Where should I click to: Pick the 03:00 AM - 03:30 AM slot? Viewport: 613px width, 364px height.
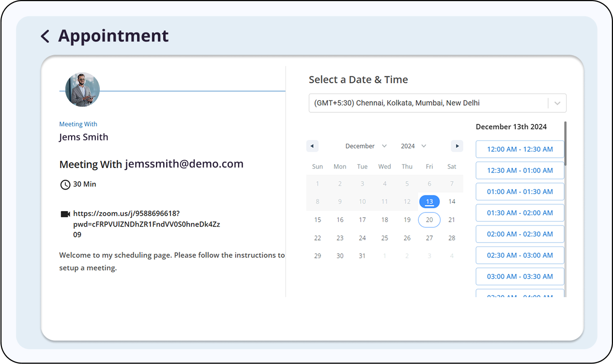tap(520, 276)
